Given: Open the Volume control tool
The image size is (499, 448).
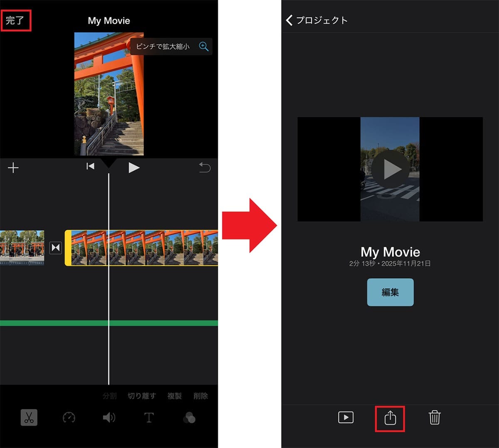Looking at the screenshot, I should pyautogui.click(x=109, y=418).
